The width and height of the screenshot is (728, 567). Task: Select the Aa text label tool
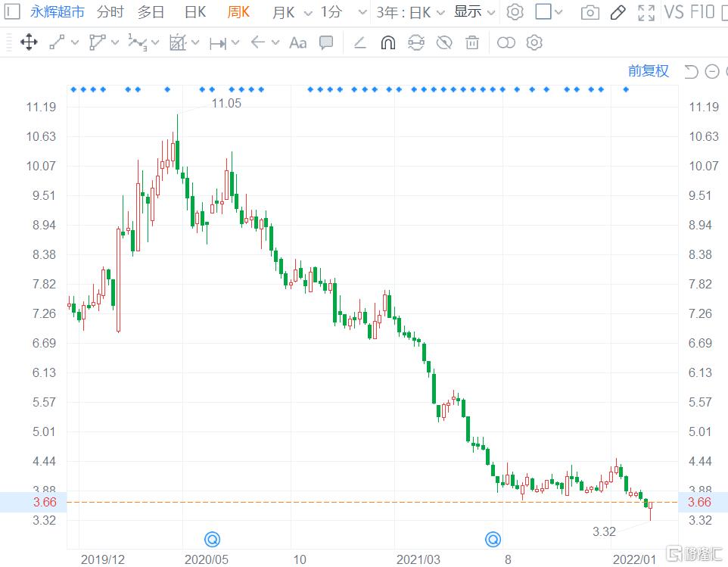(x=297, y=42)
